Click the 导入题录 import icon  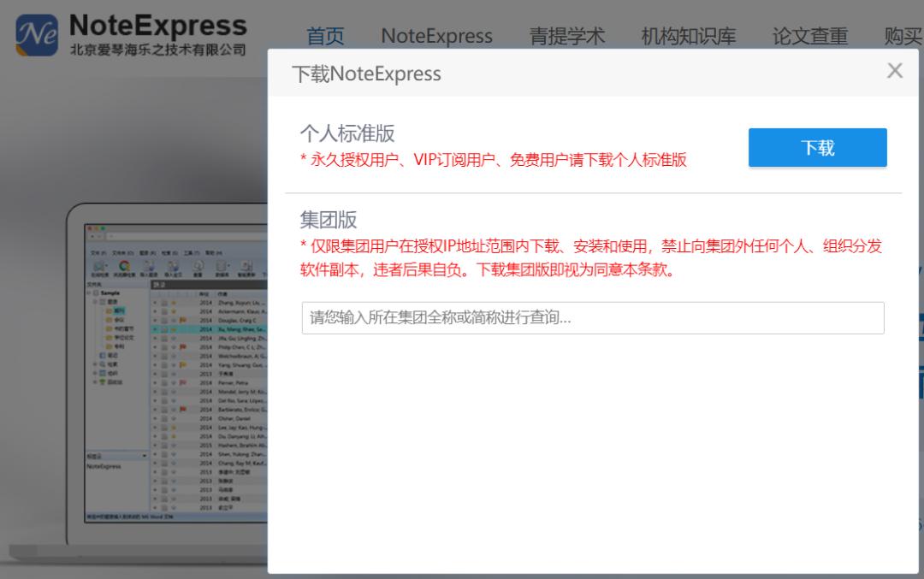click(x=149, y=266)
